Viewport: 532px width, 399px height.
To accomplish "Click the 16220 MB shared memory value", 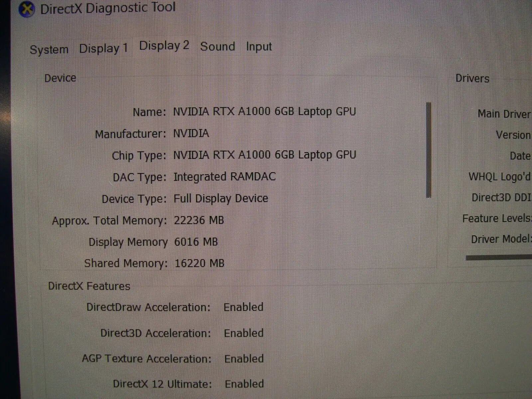I will (199, 263).
